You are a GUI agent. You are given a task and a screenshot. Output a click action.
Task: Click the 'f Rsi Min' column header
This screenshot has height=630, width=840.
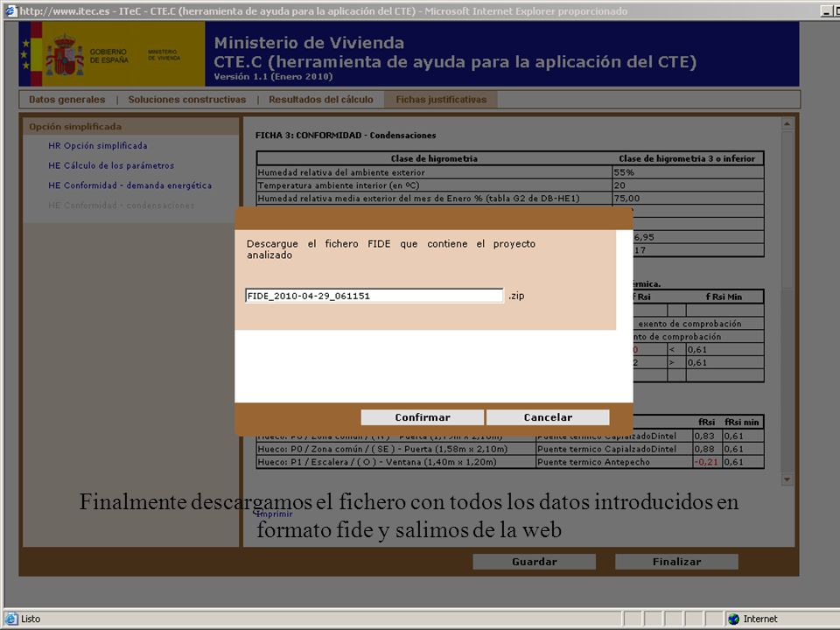coord(724,297)
